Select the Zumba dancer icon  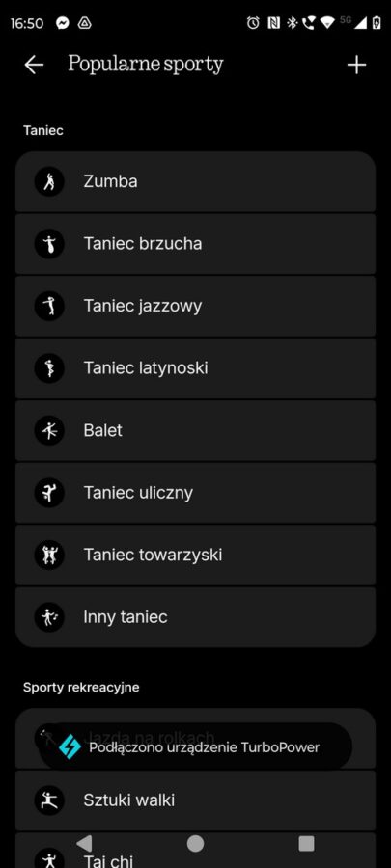[x=49, y=181]
